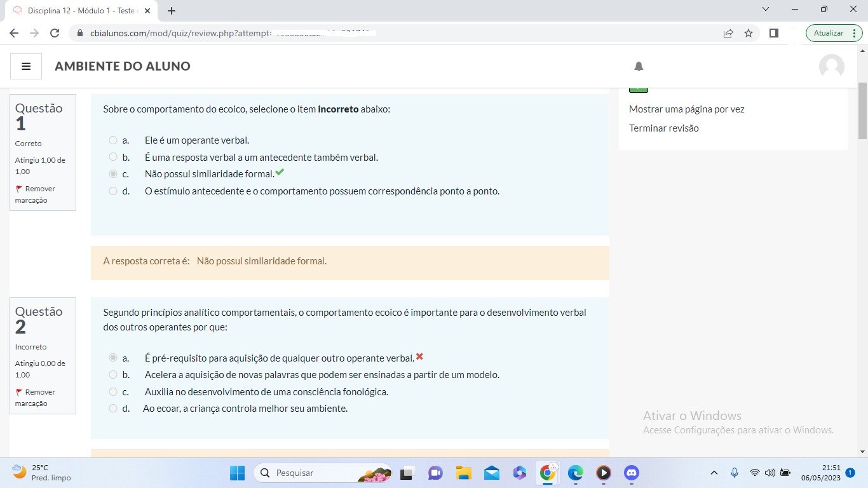Select option c 'Auxilia no desenvolvimento' radio

[113, 392]
